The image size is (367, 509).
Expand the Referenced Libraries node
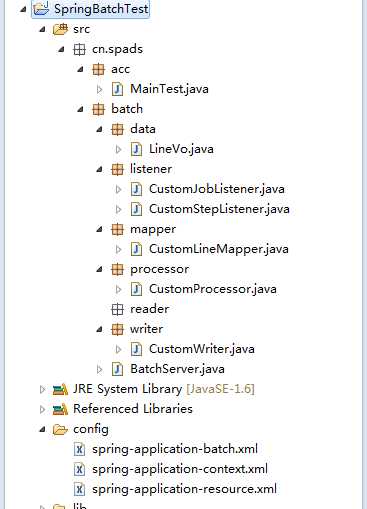pyautogui.click(x=42, y=409)
